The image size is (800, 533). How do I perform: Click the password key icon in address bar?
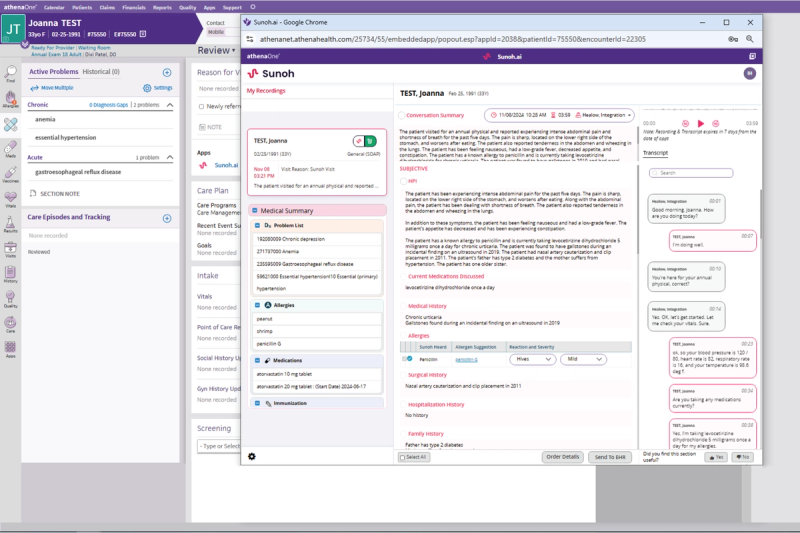(733, 39)
